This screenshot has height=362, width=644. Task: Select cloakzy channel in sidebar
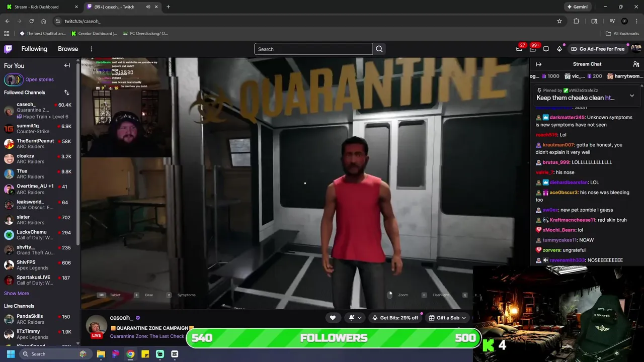tap(38, 159)
